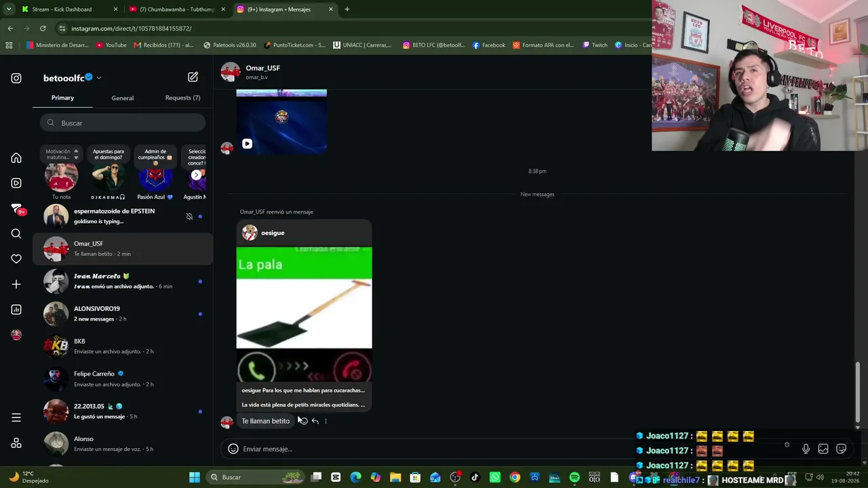868x488 pixels.
Task: Close the Kick Dashboard browser tab
Action: [115, 9]
